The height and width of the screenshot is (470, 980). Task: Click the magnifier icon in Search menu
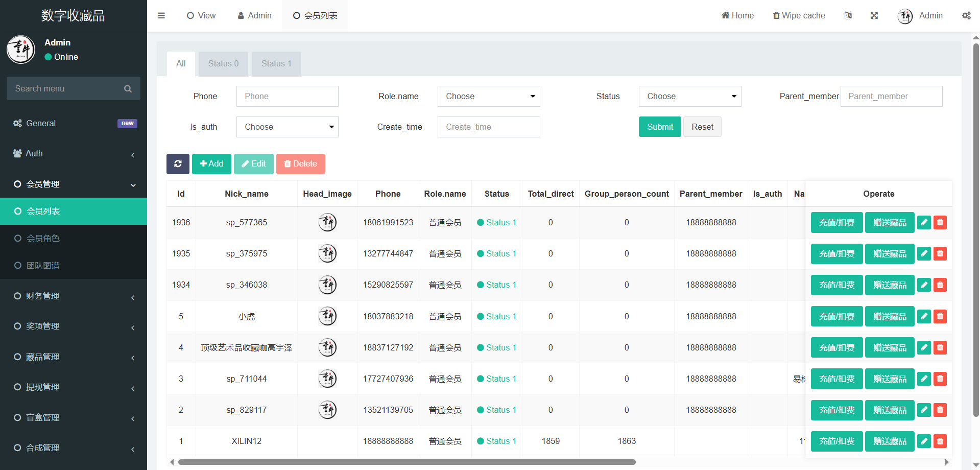(x=128, y=89)
